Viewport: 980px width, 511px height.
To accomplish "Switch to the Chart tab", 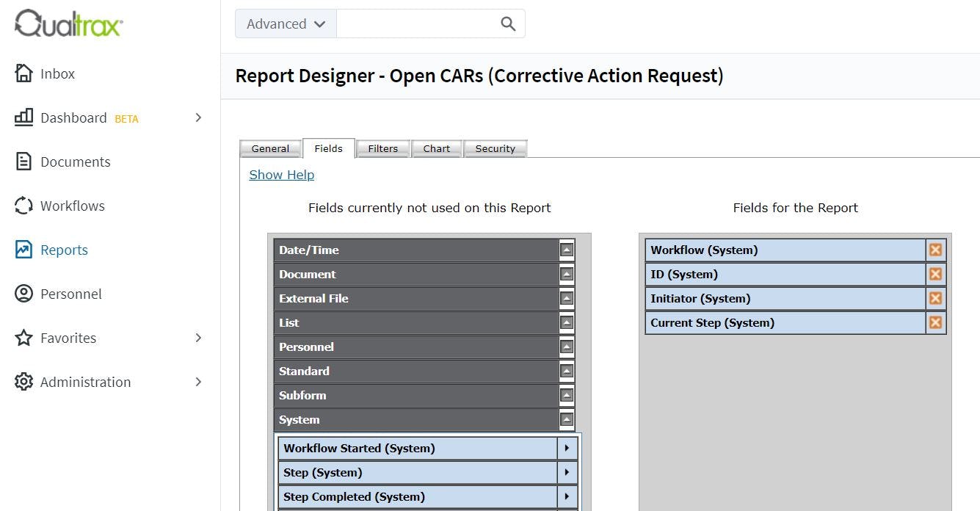I will (x=437, y=148).
